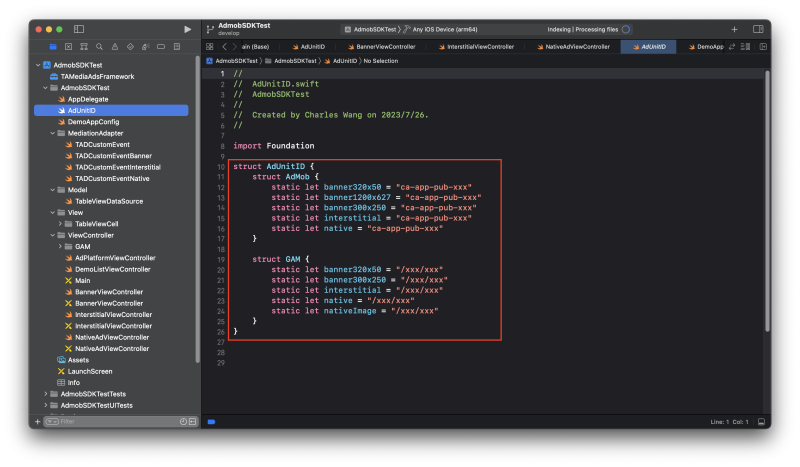This screenshot has width=800, height=467.
Task: Toggle source control status filter icon
Action: [x=192, y=422]
